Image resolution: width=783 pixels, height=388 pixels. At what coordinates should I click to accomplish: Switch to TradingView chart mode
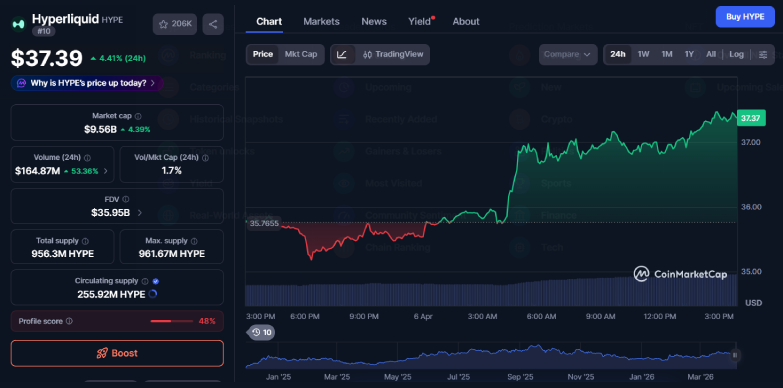[x=393, y=54]
